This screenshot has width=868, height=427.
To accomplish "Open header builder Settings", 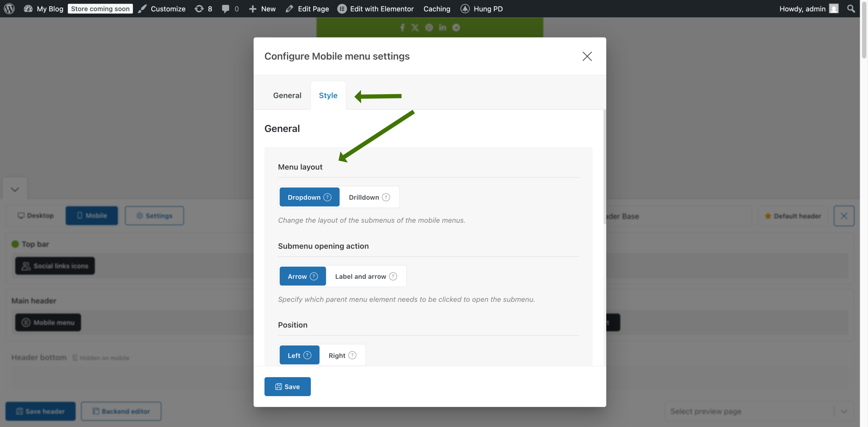I will click(154, 216).
